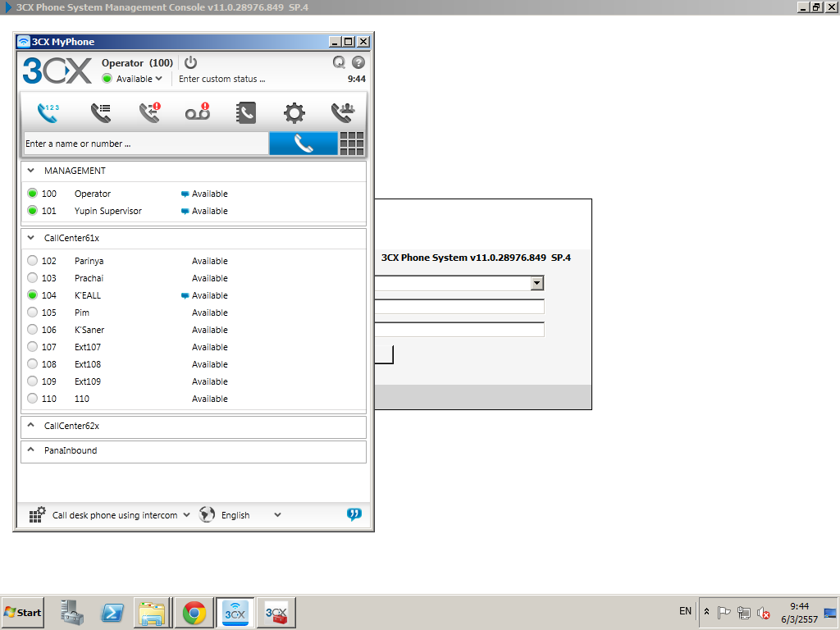Collapse the MANAGEMENT group
The width and height of the screenshot is (840, 630).
tap(31, 171)
